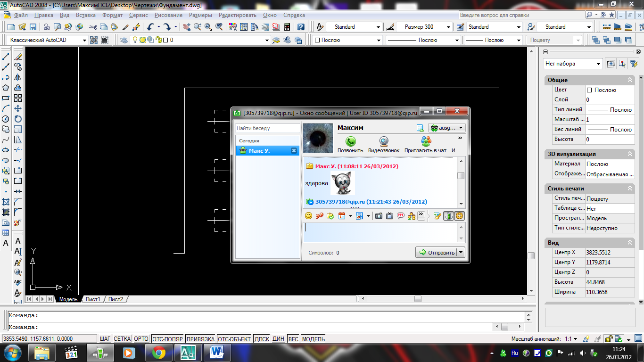Click the Найти беседу search field

[x=268, y=128]
